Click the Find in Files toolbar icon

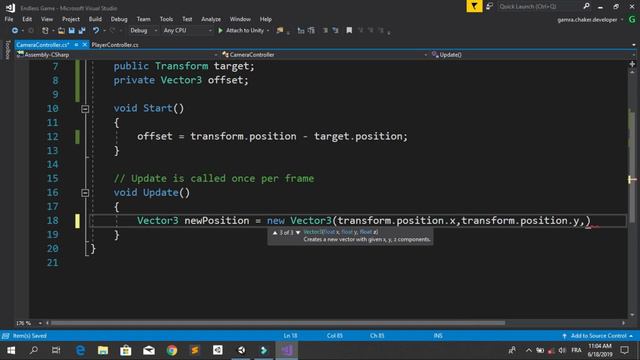[x=280, y=31]
